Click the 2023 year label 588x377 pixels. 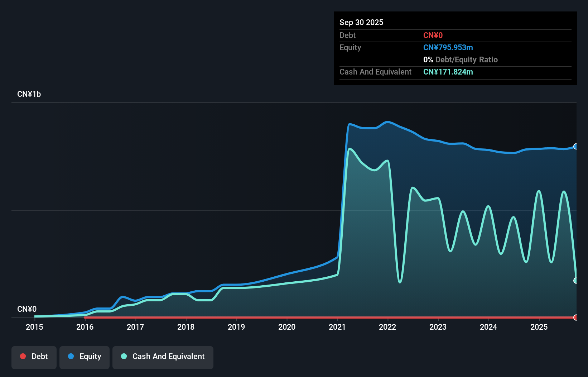tap(438, 327)
